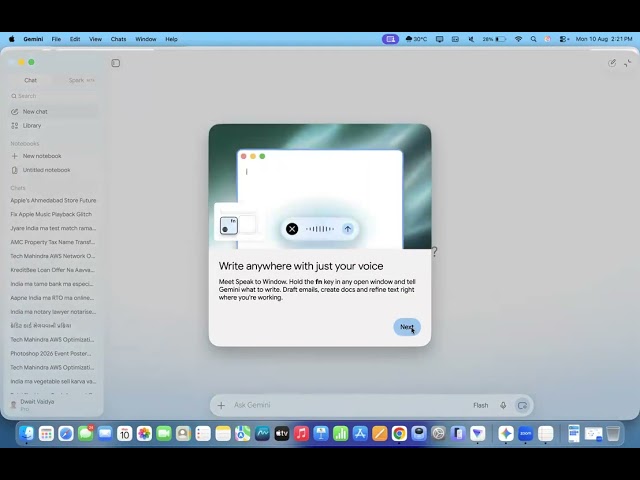This screenshot has height=480, width=640.
Task: Open Music from the dock
Action: pyautogui.click(x=301, y=433)
